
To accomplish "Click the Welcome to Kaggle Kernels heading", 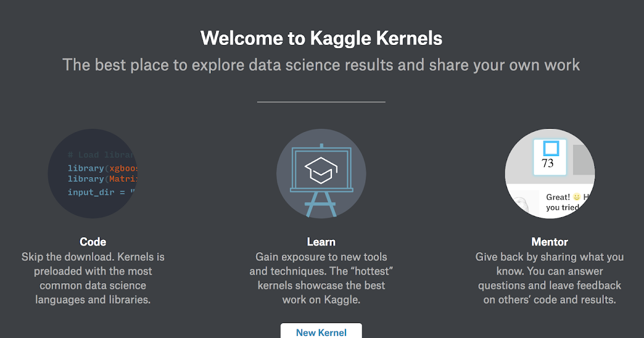I will [321, 38].
